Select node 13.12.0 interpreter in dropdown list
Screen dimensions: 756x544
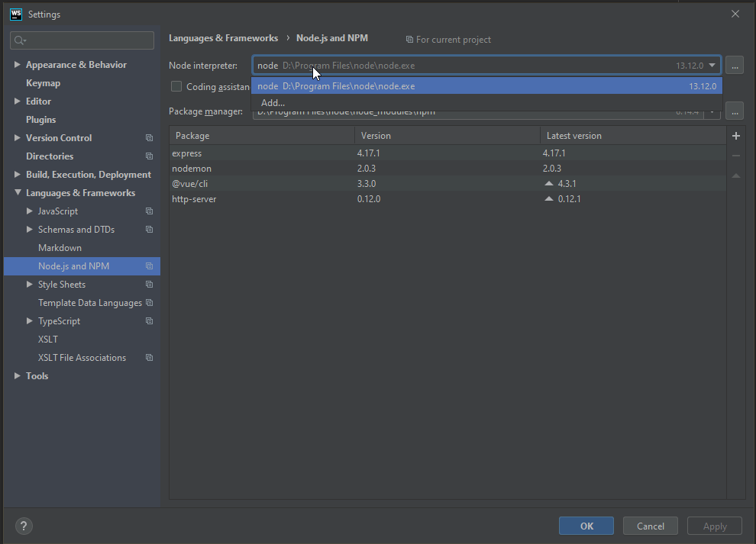point(487,86)
